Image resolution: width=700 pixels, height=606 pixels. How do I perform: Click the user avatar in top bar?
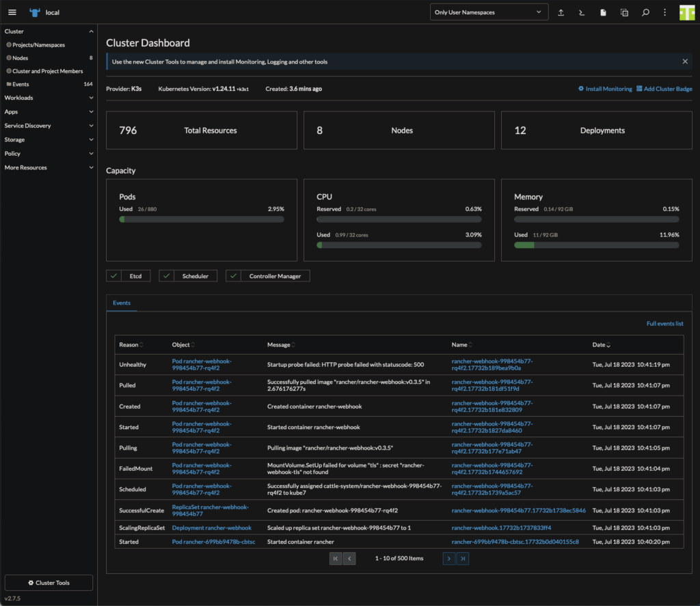tap(687, 12)
